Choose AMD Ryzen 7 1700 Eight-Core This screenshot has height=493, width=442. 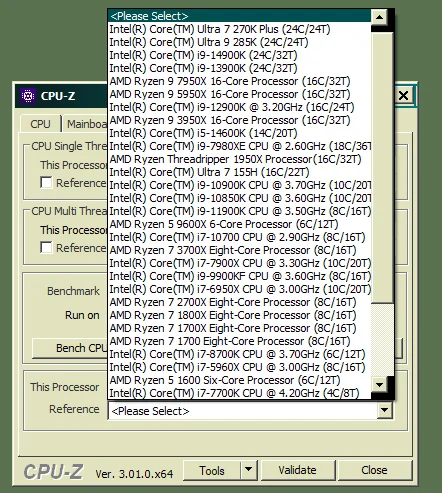click(x=239, y=341)
